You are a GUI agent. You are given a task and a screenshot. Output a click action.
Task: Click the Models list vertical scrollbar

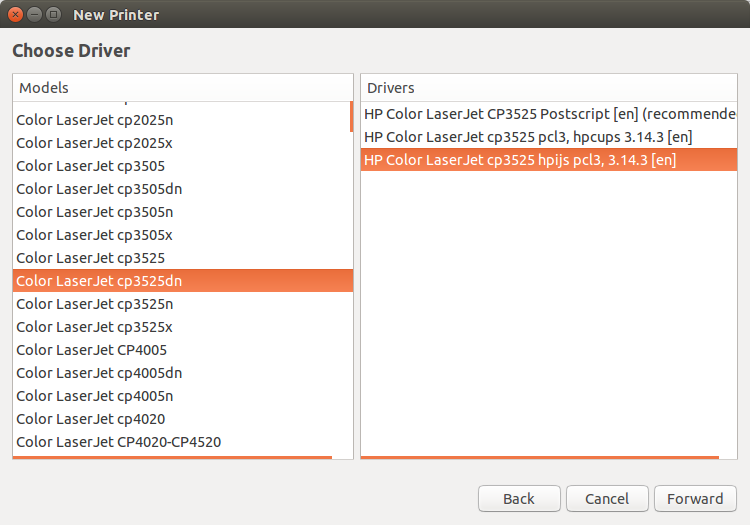pyautogui.click(x=352, y=116)
